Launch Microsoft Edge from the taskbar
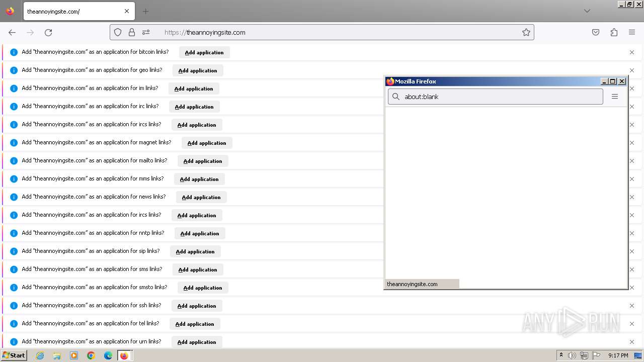 coord(108,355)
